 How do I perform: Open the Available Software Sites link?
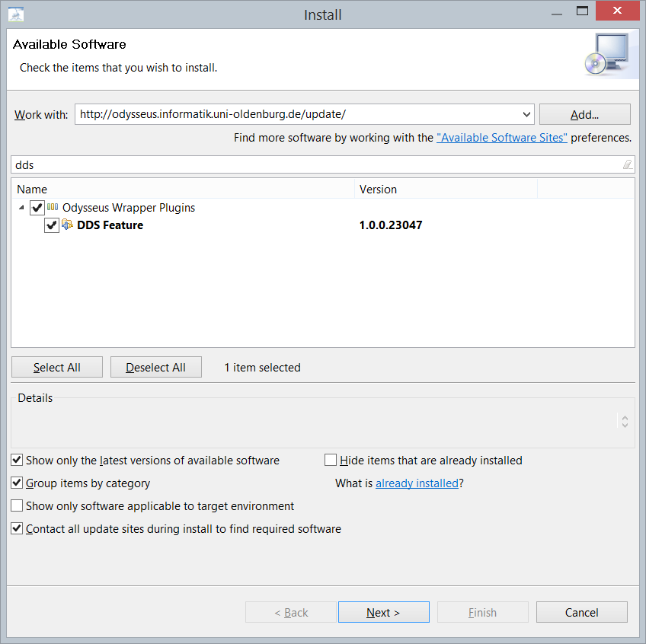(501, 138)
